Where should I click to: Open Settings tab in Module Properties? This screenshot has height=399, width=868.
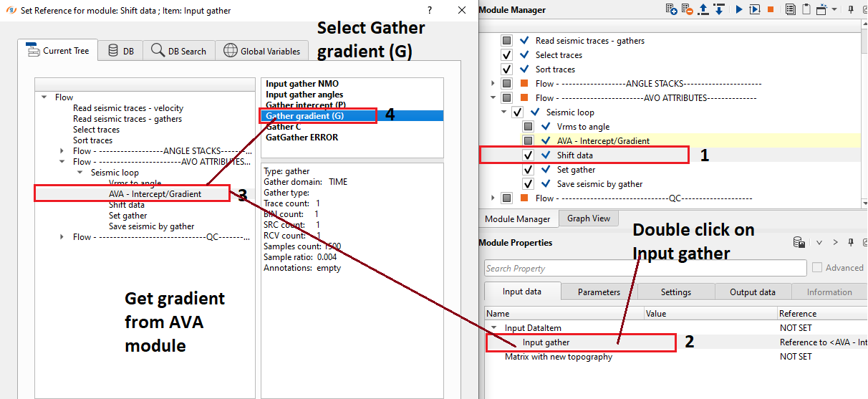point(676,292)
